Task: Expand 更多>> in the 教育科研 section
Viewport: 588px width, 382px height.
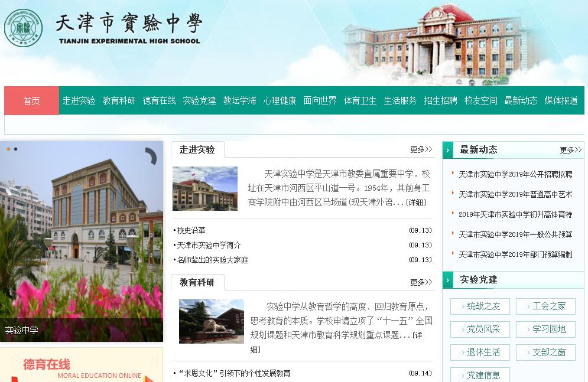Action: [x=421, y=283]
